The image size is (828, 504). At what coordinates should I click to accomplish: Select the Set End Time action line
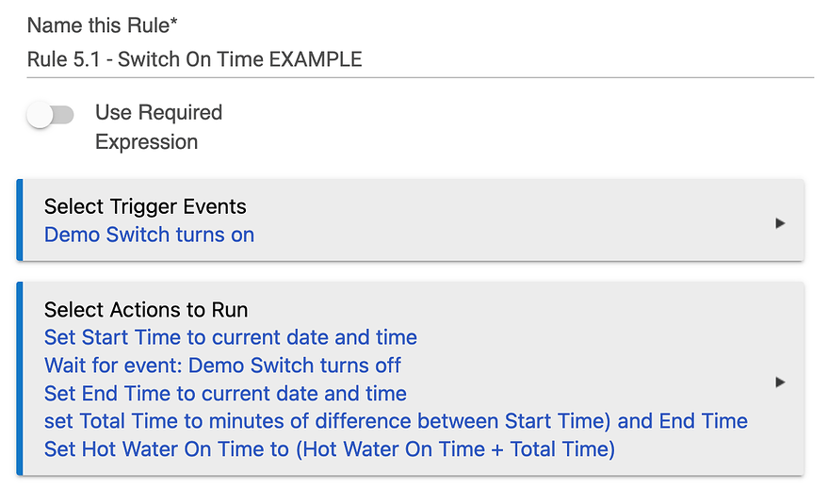[x=225, y=393]
